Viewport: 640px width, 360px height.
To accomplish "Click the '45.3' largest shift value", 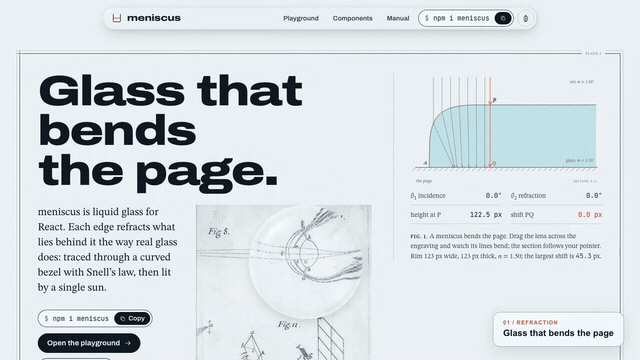I will pyautogui.click(x=583, y=256).
